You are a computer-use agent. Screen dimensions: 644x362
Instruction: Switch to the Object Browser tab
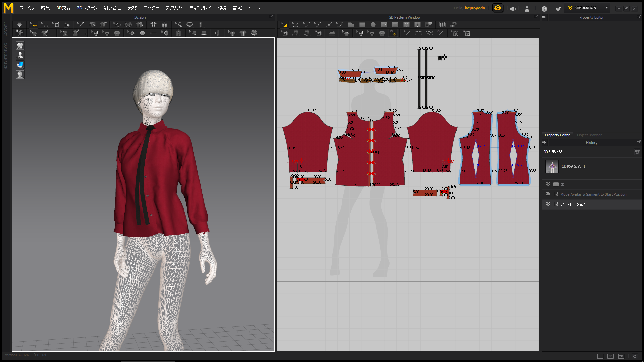[589, 135]
